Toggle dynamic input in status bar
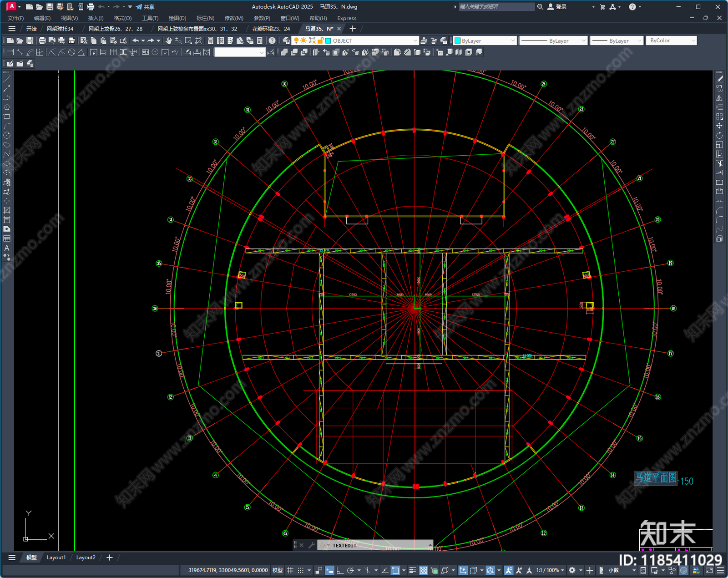 pyautogui.click(x=329, y=570)
